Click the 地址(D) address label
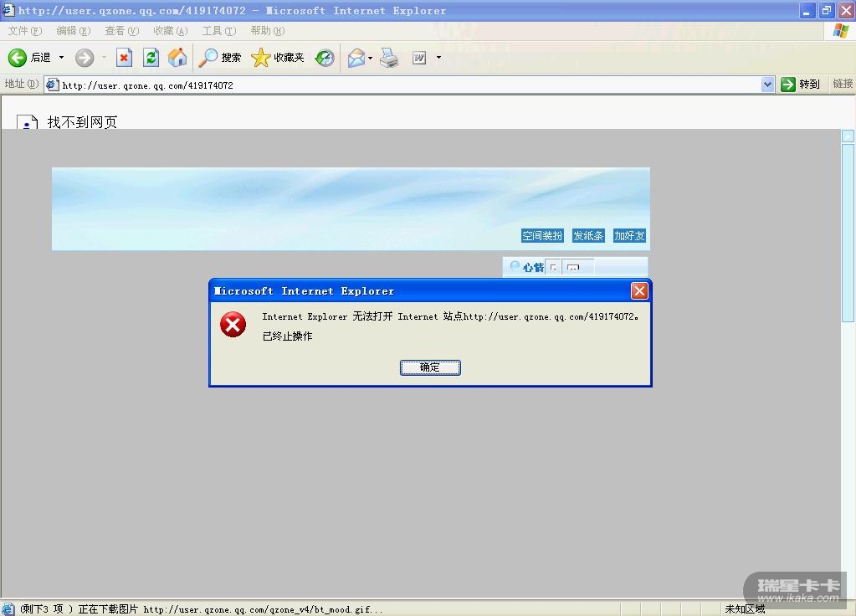Screen dimensions: 856x616 [x=21, y=84]
